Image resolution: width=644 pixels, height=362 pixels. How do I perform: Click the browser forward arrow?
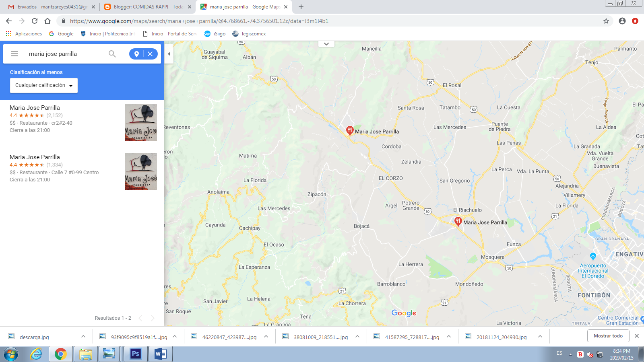22,21
